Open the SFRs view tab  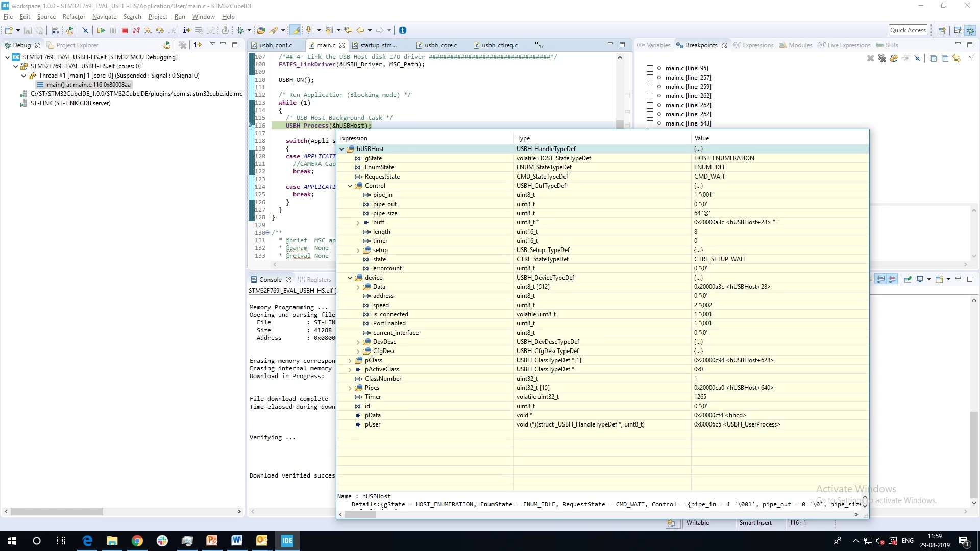pos(887,45)
